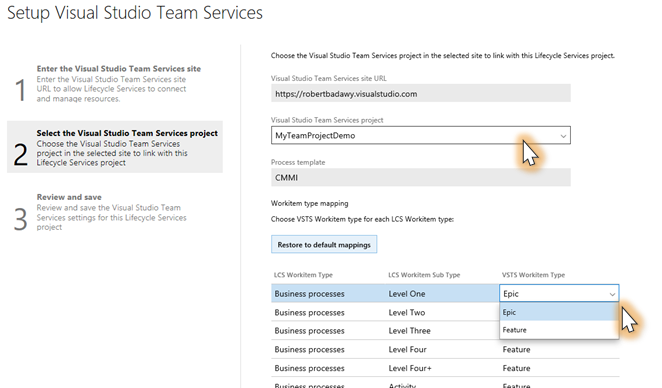Select the Visual Studio Team Services site URL field

[x=421, y=93]
